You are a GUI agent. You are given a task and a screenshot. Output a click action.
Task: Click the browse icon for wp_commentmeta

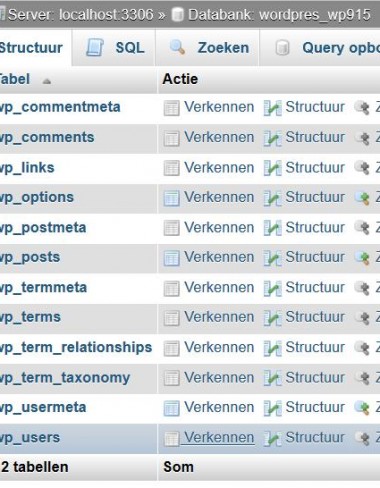(171, 108)
